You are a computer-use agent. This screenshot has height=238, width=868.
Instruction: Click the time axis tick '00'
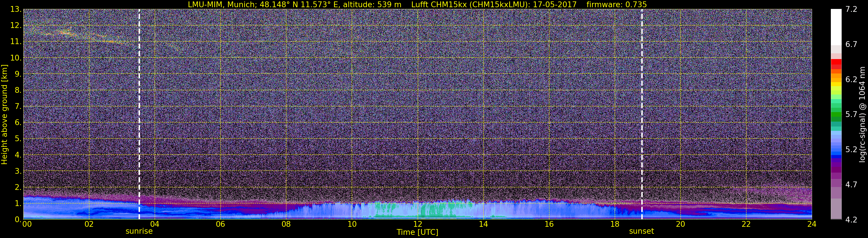(27, 224)
